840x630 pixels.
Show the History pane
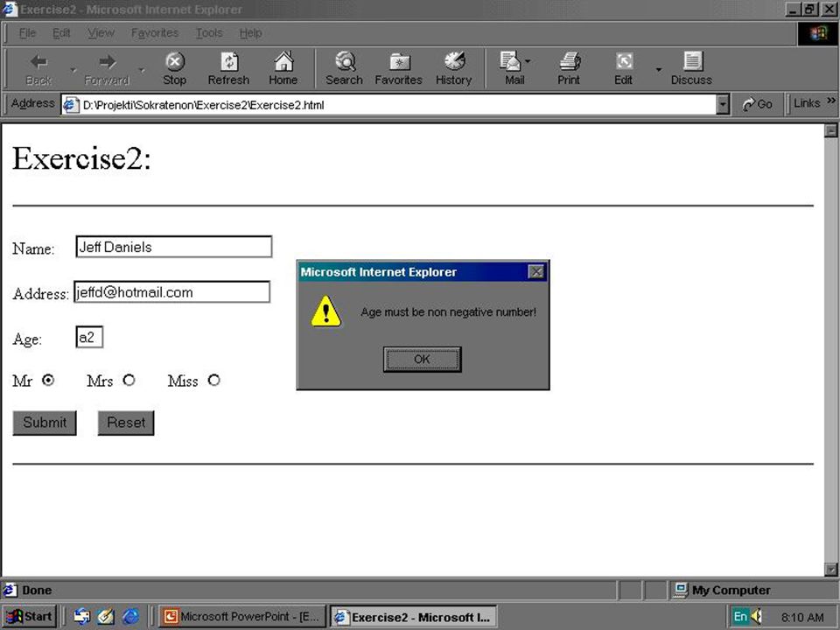[x=454, y=69]
